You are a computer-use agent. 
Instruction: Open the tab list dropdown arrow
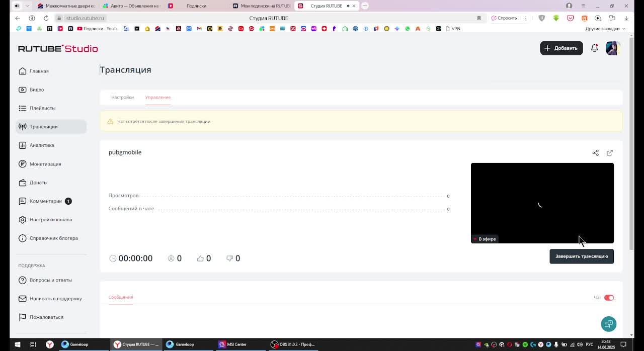tap(27, 6)
